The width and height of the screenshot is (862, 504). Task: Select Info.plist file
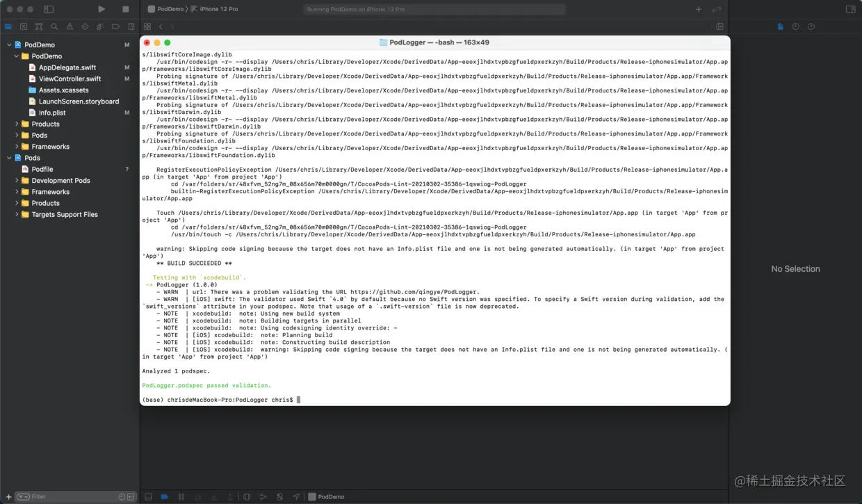52,113
